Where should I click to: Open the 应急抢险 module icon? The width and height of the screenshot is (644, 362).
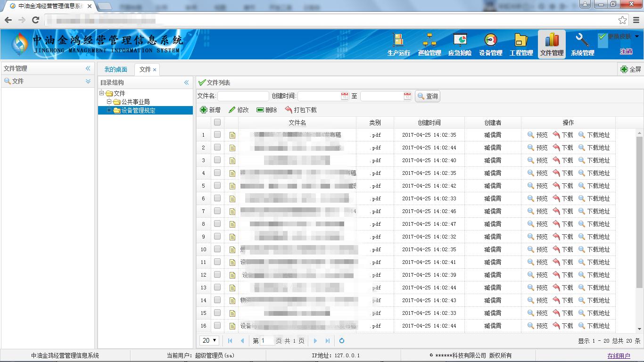460,41
